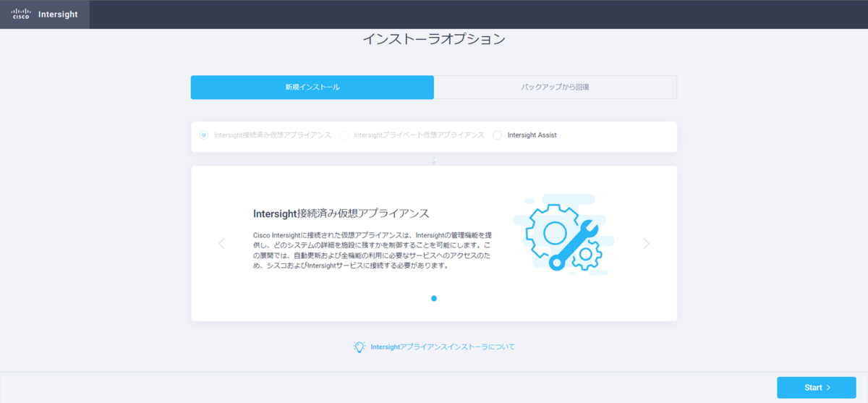Viewport: 868px width, 403px height.
Task: Click the blue carousel indicator dot
Action: tap(434, 298)
